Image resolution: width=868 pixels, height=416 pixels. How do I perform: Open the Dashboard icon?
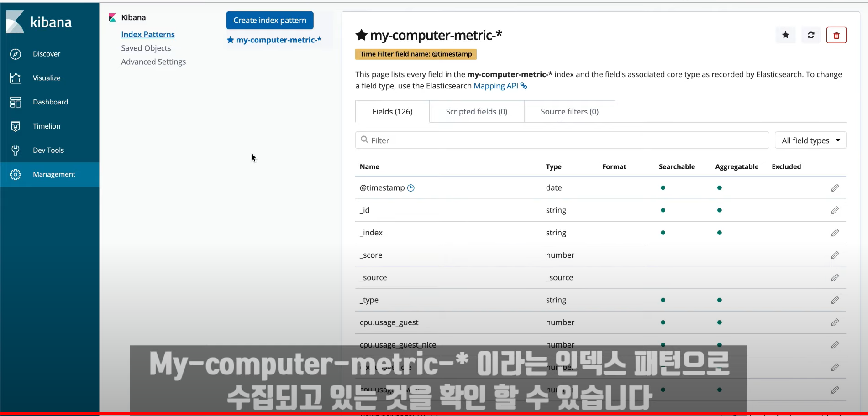pos(16,102)
